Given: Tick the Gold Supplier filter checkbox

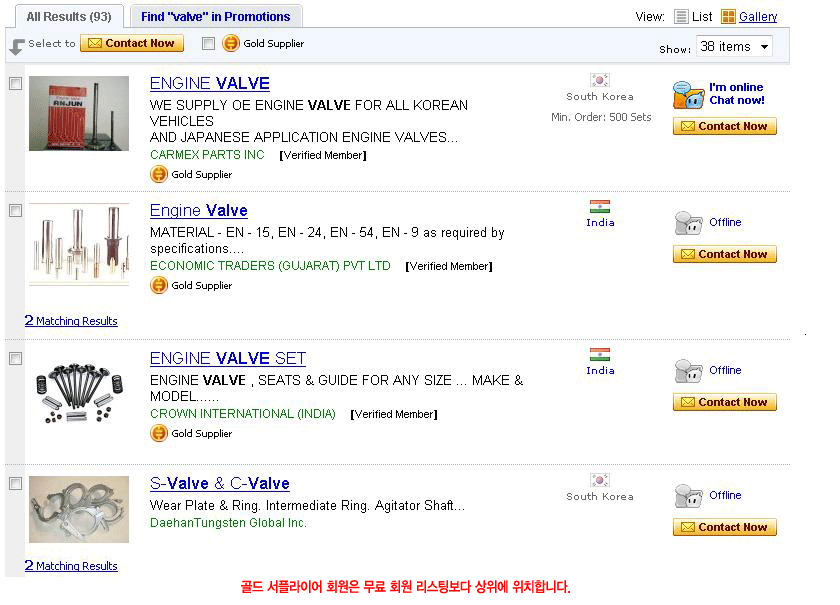Looking at the screenshot, I should coord(208,43).
